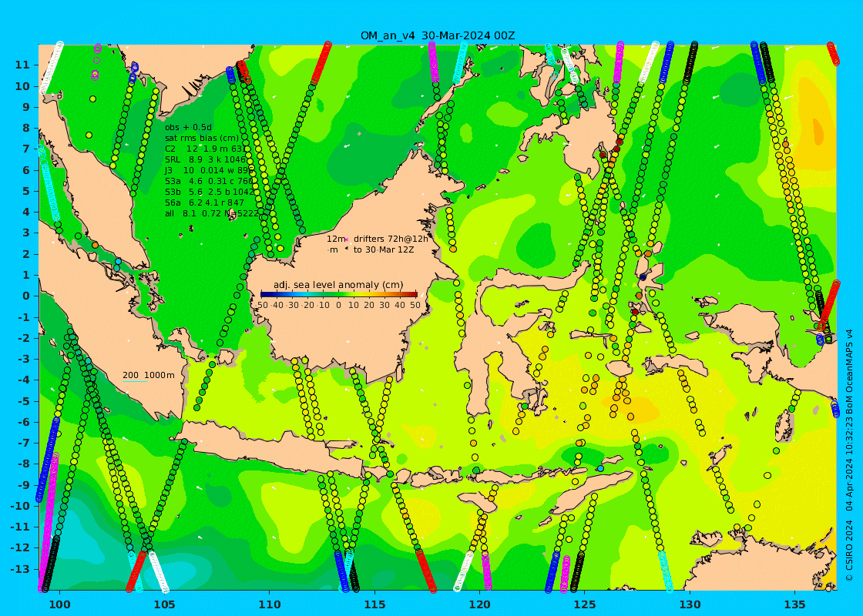863x616 pixels.
Task: Click the CSIRO 2024 BoM OceanMAPS copyright text
Action: [x=849, y=455]
